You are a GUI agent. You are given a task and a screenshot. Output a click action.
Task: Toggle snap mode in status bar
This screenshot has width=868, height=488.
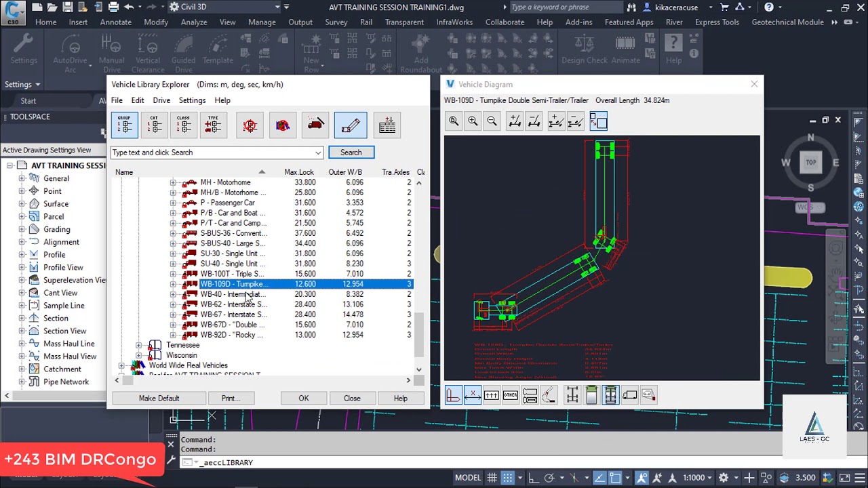pyautogui.click(x=508, y=478)
